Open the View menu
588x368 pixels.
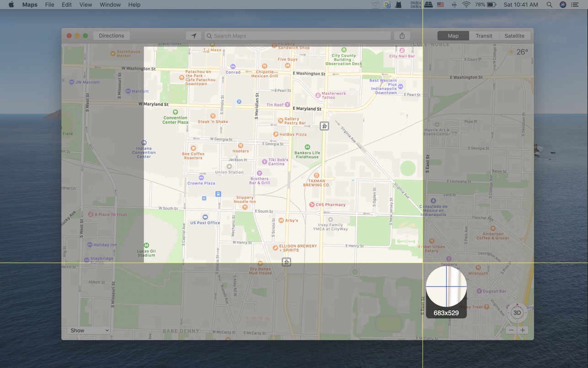pos(86,5)
